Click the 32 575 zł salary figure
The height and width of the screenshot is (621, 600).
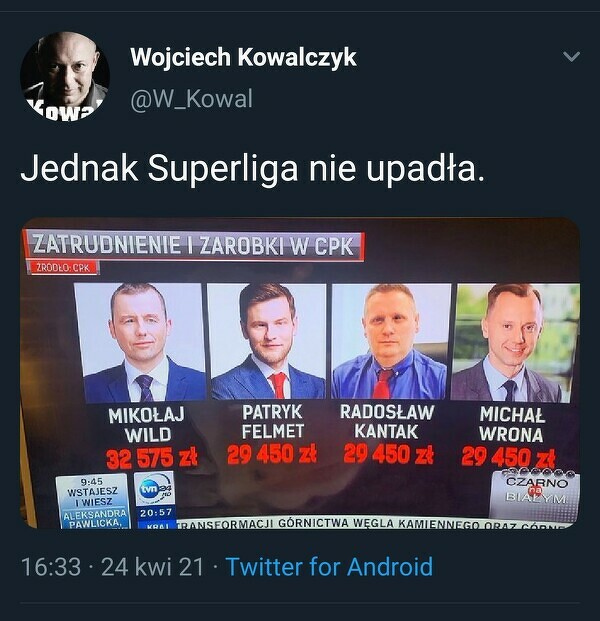point(152,458)
